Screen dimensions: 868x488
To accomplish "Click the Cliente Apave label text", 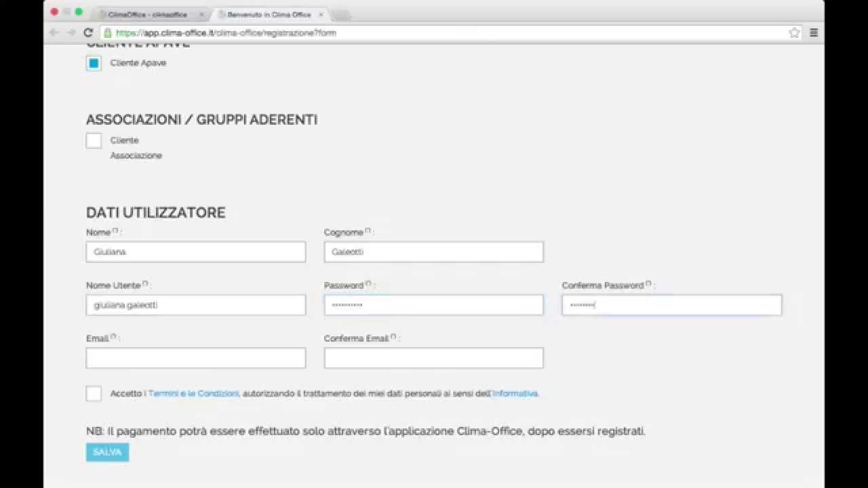I will coord(138,63).
